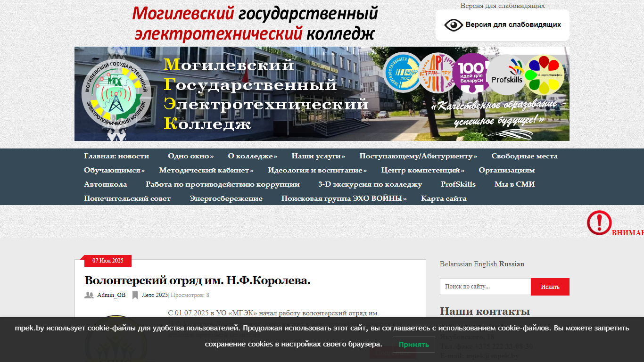Open the ProfSkills round badge in banner
This screenshot has height=362, width=644.
tap(507, 75)
